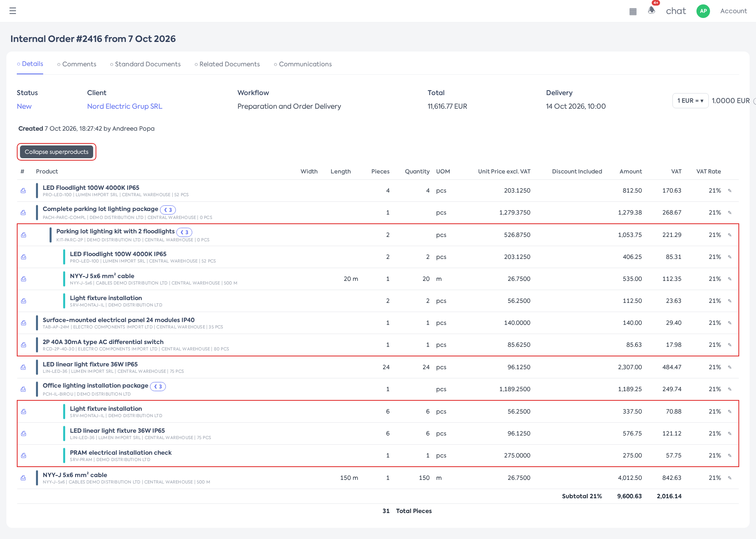Click the AP user avatar
The width and height of the screenshot is (756, 539).
[x=703, y=11]
